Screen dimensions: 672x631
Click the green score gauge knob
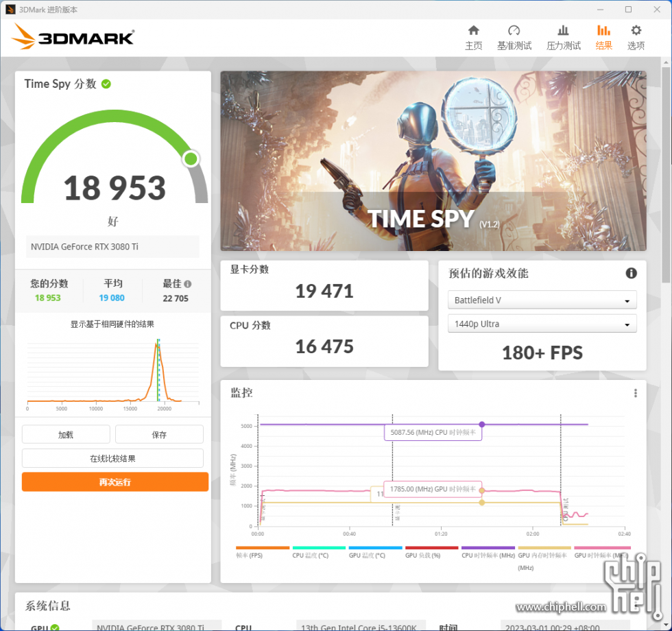[191, 159]
